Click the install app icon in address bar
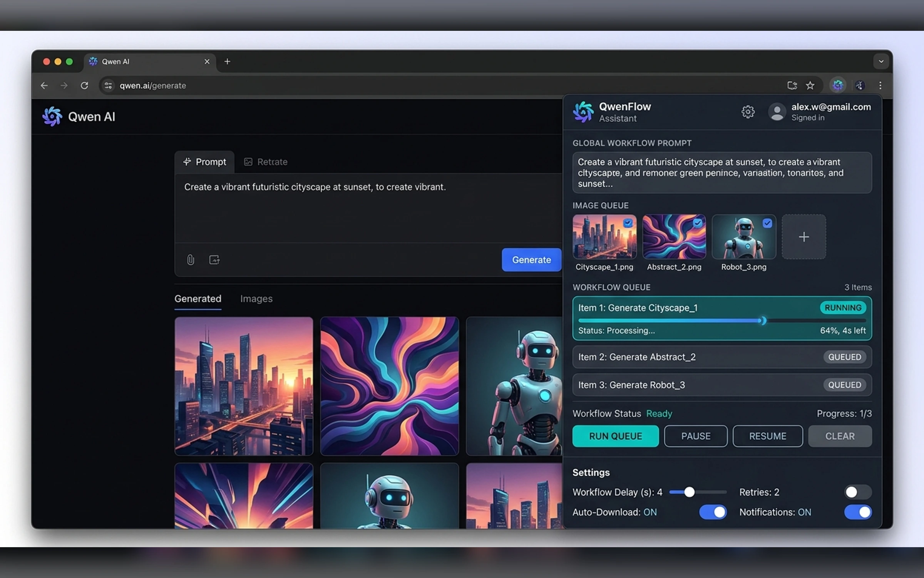This screenshot has width=924, height=578. tap(792, 86)
